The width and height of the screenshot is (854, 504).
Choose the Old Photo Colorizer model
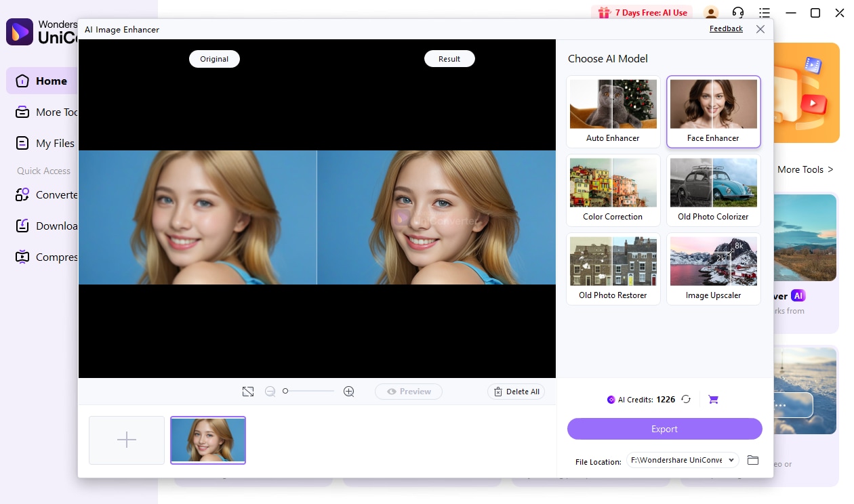[x=713, y=190]
